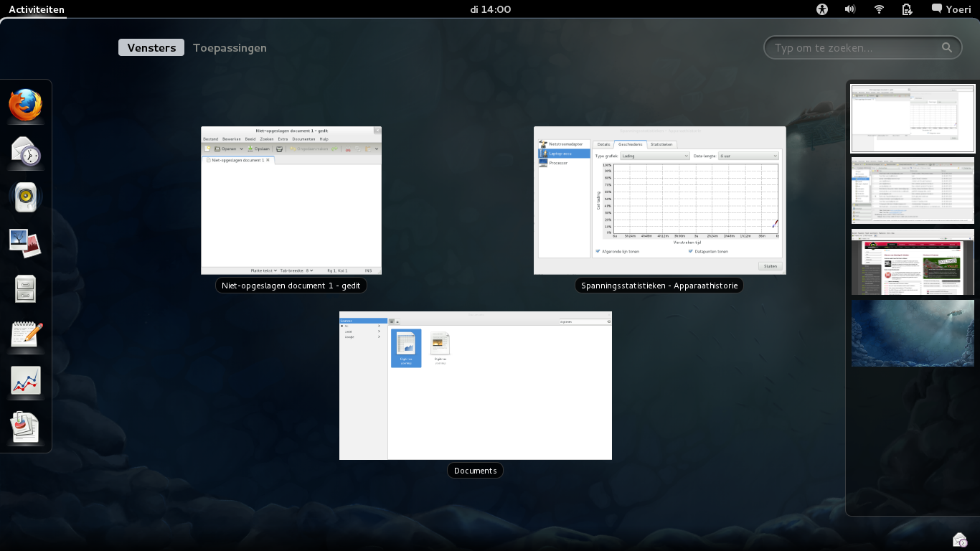Select the Vensters tab
980x551 pixels.
151,48
